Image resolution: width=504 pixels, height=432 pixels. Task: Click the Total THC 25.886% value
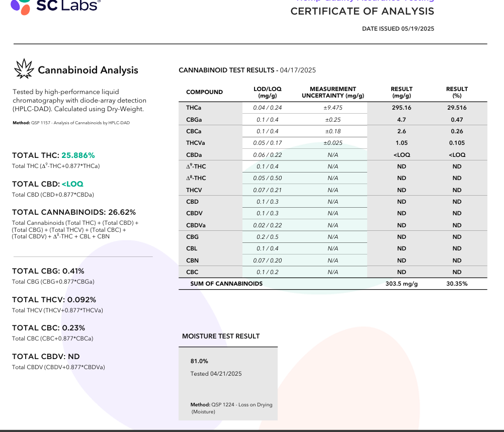pos(77,155)
